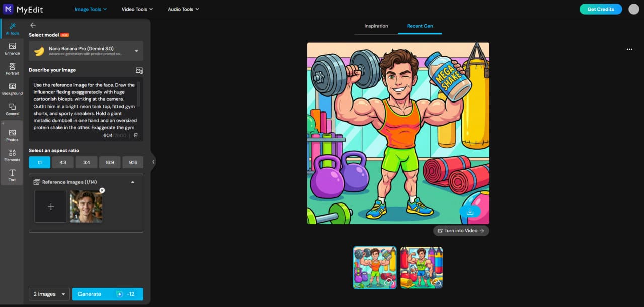
Task: Open the Image Tools menu
Action: tap(91, 9)
